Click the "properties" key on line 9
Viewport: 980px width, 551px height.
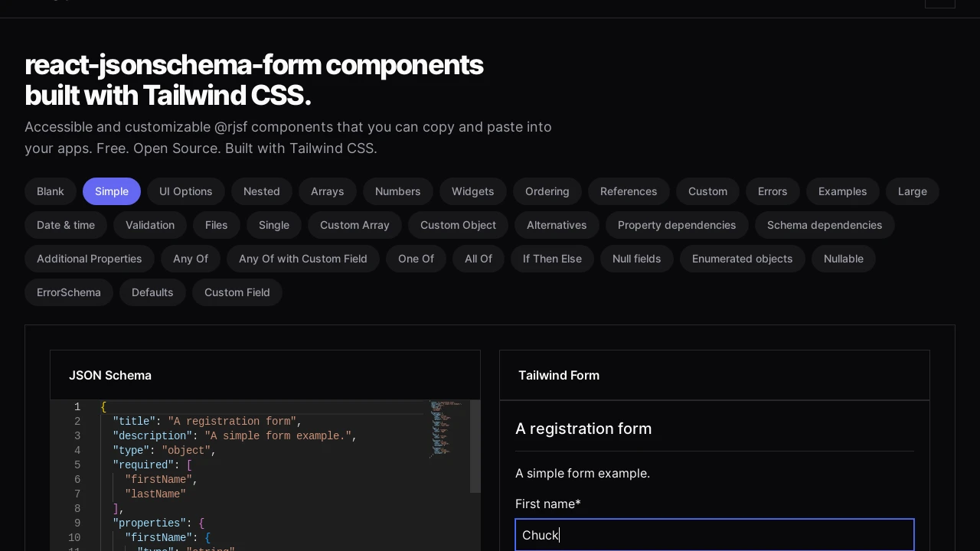point(149,523)
